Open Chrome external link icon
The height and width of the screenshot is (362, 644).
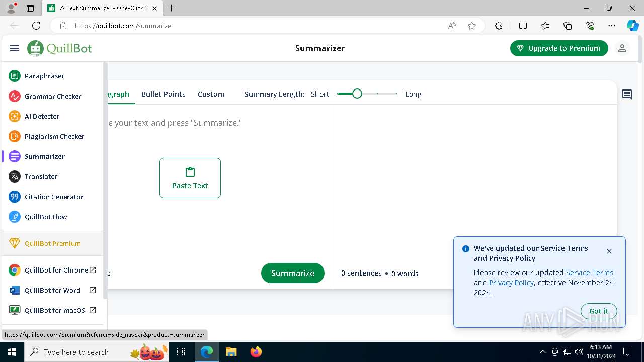click(93, 270)
